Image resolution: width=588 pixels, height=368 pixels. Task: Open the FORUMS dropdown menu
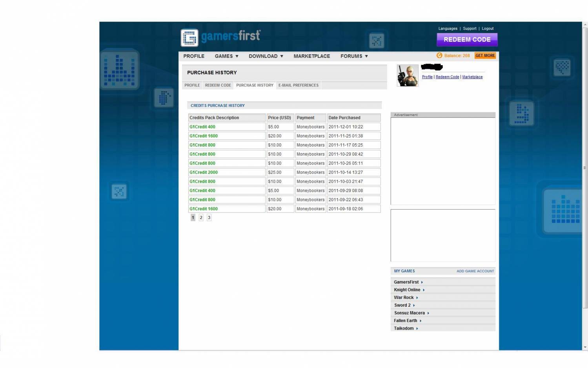coord(354,56)
